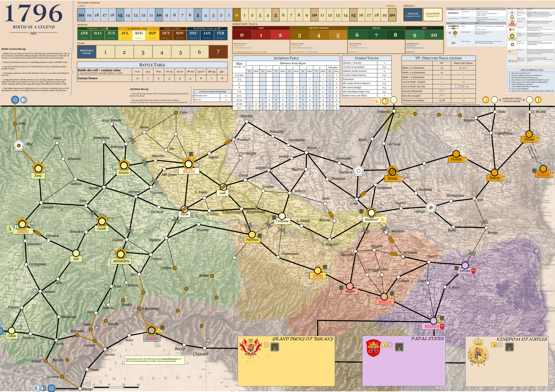Screen dimensions: 555x392
Task: Select the Mantova fortress city marker
Action: click(371, 213)
